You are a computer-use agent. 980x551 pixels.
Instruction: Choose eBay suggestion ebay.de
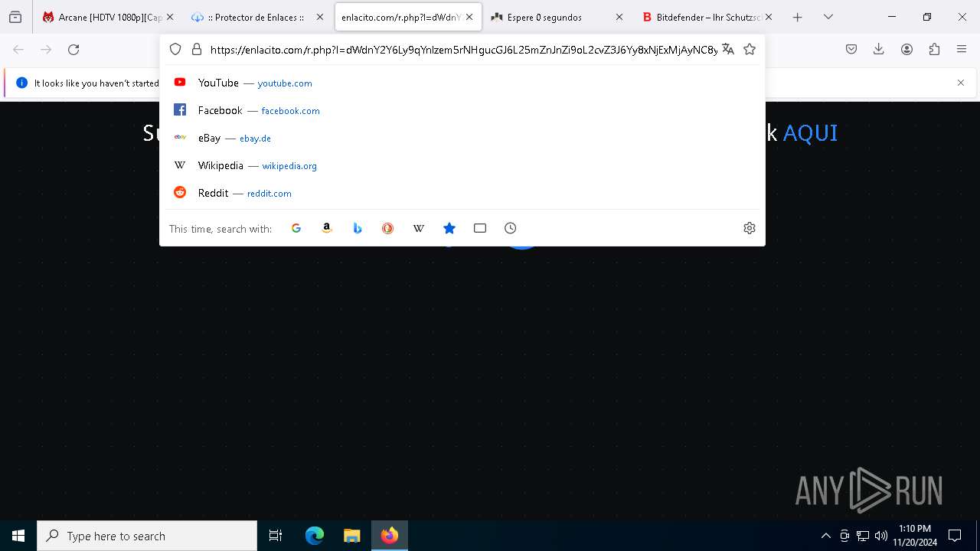(x=462, y=138)
